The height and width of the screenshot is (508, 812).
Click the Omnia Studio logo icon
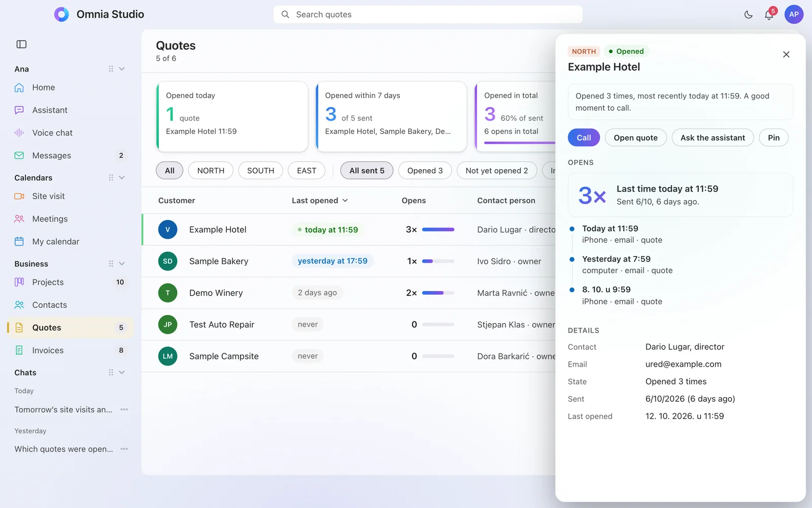(x=61, y=14)
